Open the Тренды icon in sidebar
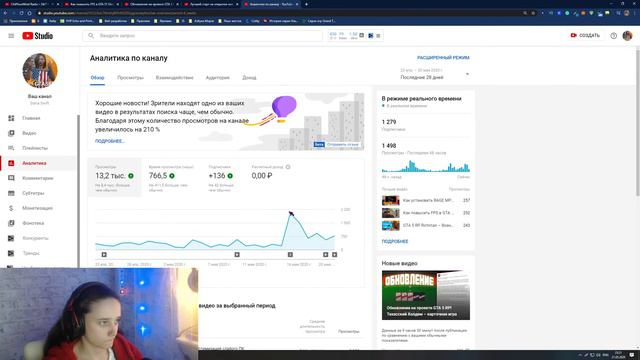This screenshot has height=360, width=640. pos(11,253)
